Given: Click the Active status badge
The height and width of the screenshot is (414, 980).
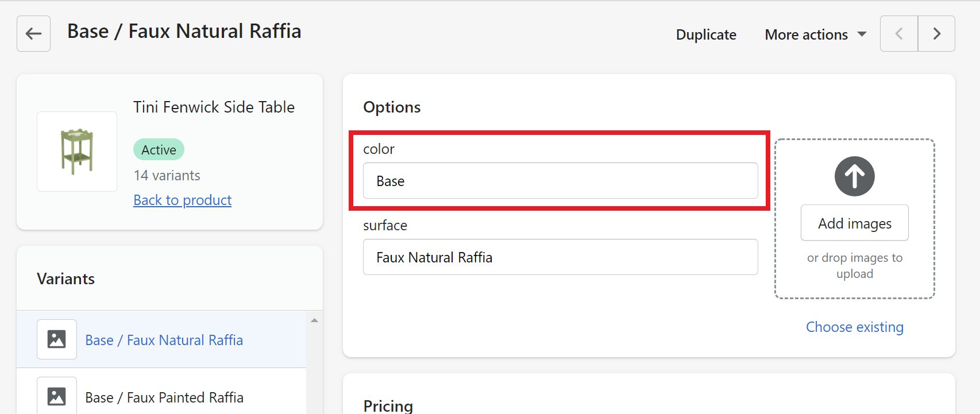Looking at the screenshot, I should click(159, 150).
